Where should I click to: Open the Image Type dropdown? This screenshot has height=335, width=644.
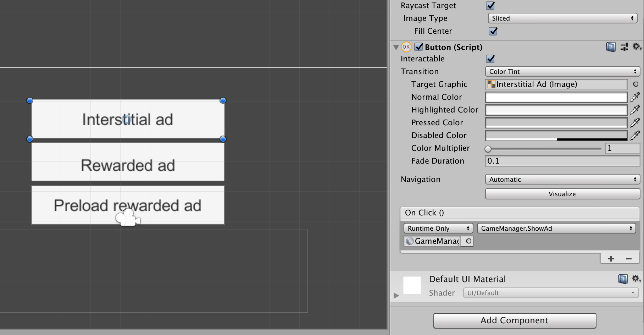562,18
